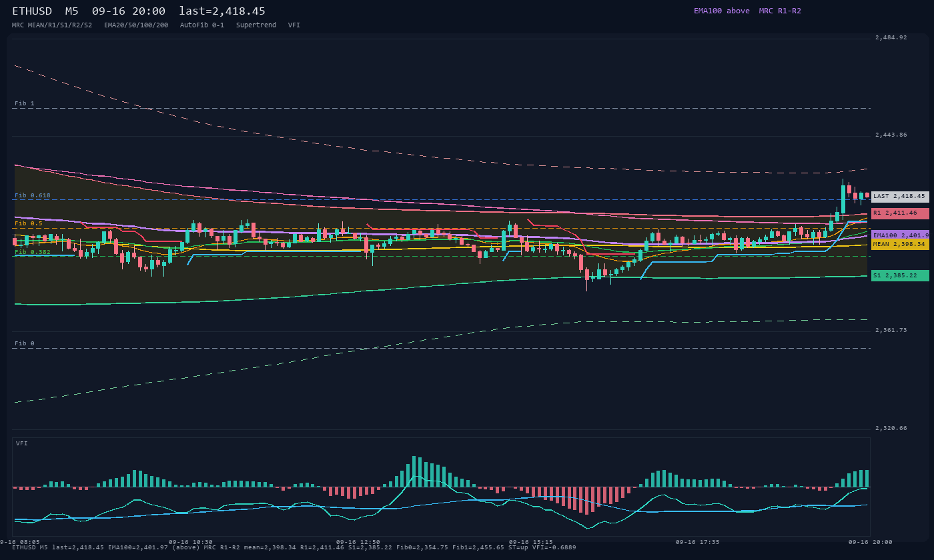Click the ETHUSD symbol title
Image resolution: width=934 pixels, height=560 pixels.
pos(32,11)
